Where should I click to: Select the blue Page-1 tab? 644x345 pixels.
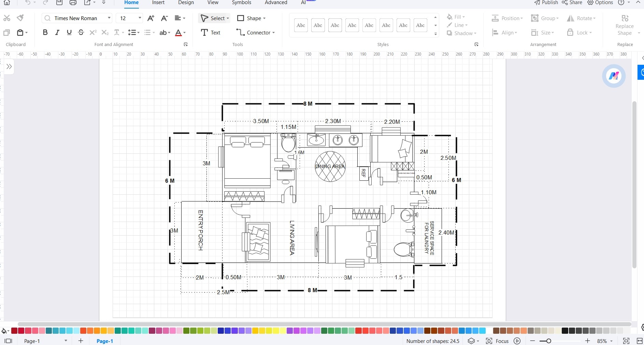[x=105, y=341]
